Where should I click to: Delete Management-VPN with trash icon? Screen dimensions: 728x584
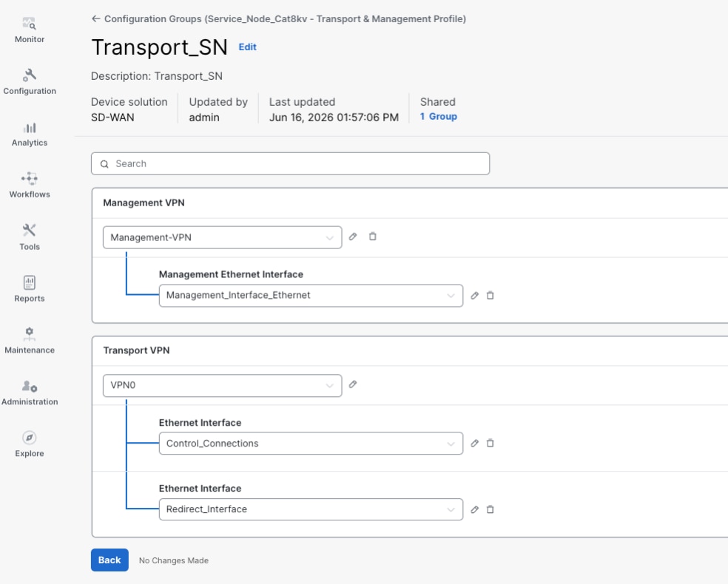pyautogui.click(x=372, y=237)
